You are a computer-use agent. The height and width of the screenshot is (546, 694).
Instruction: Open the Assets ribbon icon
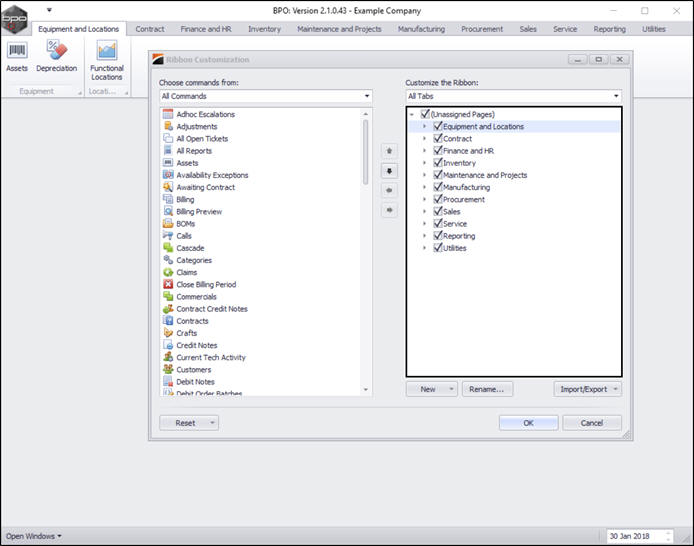coord(17,56)
